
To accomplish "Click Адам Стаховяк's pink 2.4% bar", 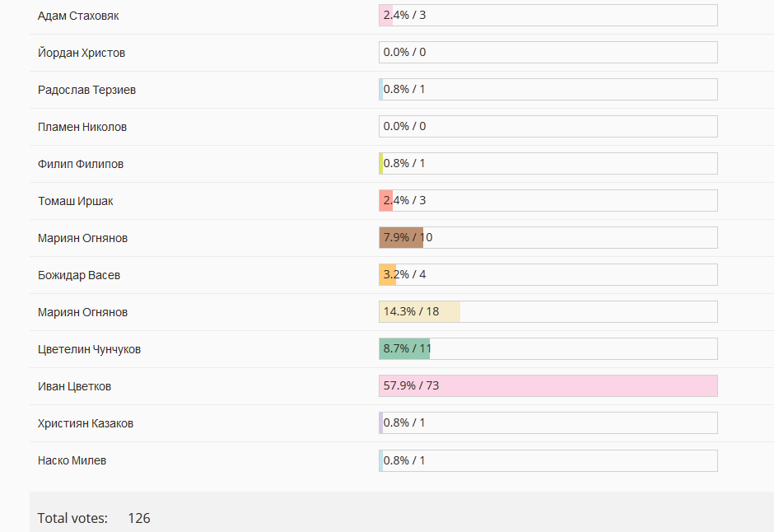I will pyautogui.click(x=386, y=16).
